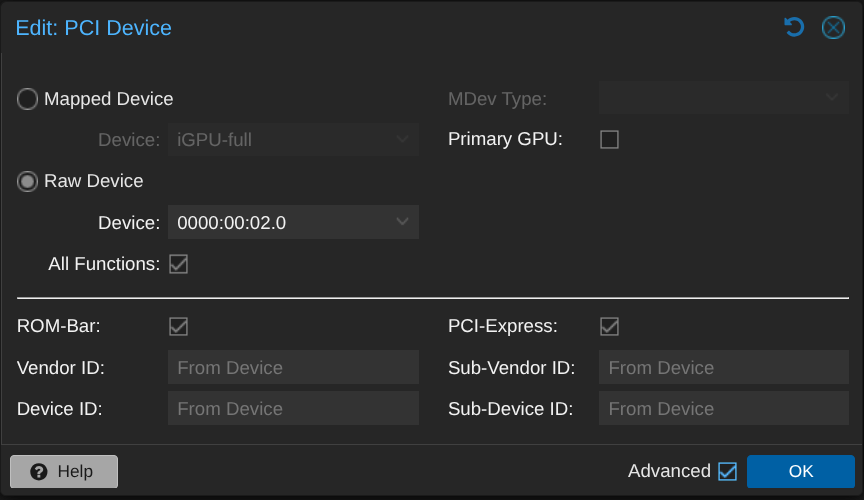Uncheck the ROM-Bar checkbox
The height and width of the screenshot is (500, 864).
point(179,326)
